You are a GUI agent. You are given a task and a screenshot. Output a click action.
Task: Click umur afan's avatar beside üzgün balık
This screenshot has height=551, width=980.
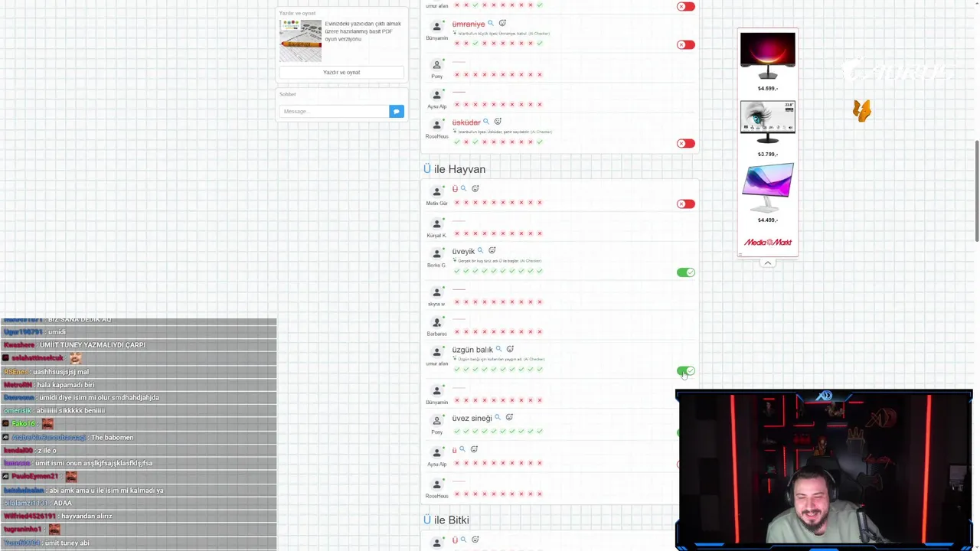pyautogui.click(x=437, y=352)
